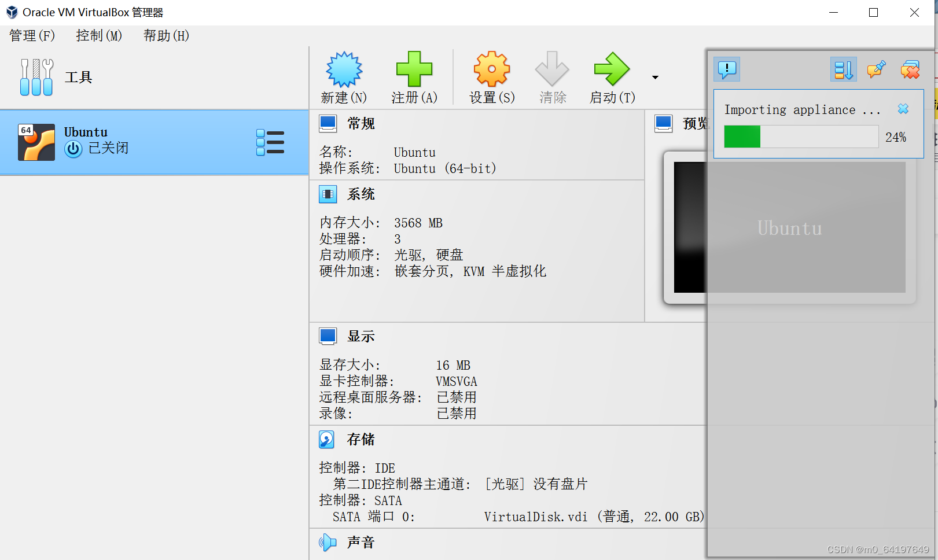This screenshot has height=560, width=938.
Task: Click the tools wrench icon
Action: coord(36,78)
